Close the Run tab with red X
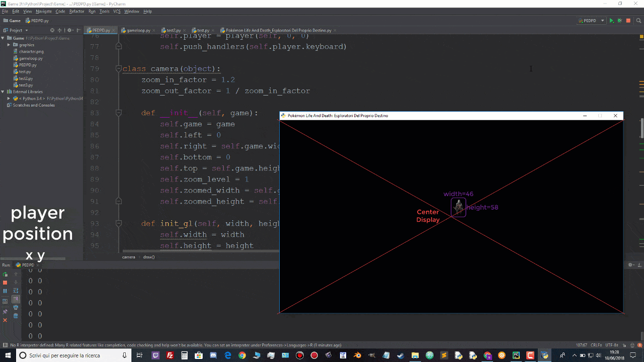 tap(5, 320)
